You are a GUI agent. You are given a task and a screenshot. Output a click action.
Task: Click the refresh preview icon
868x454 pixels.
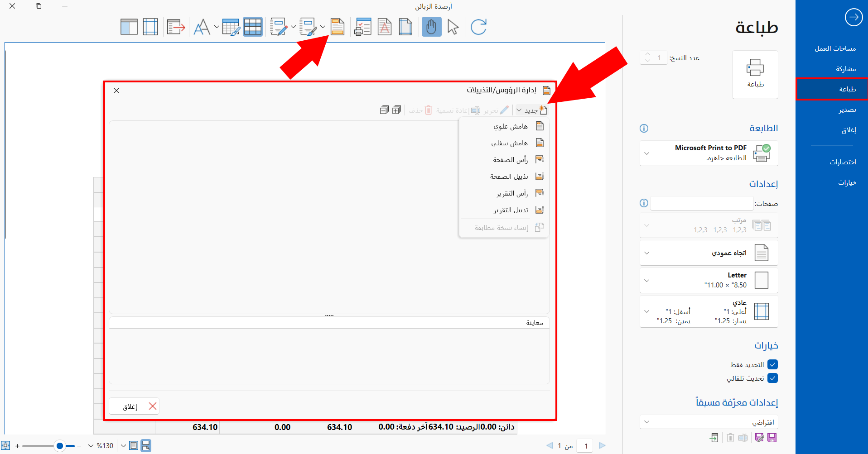(x=478, y=27)
